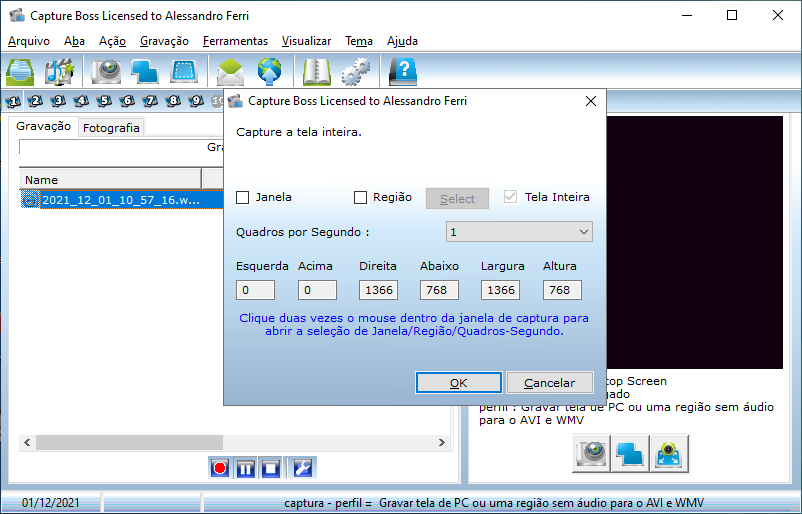Click the Direita value field
The image size is (802, 514).
click(378, 290)
